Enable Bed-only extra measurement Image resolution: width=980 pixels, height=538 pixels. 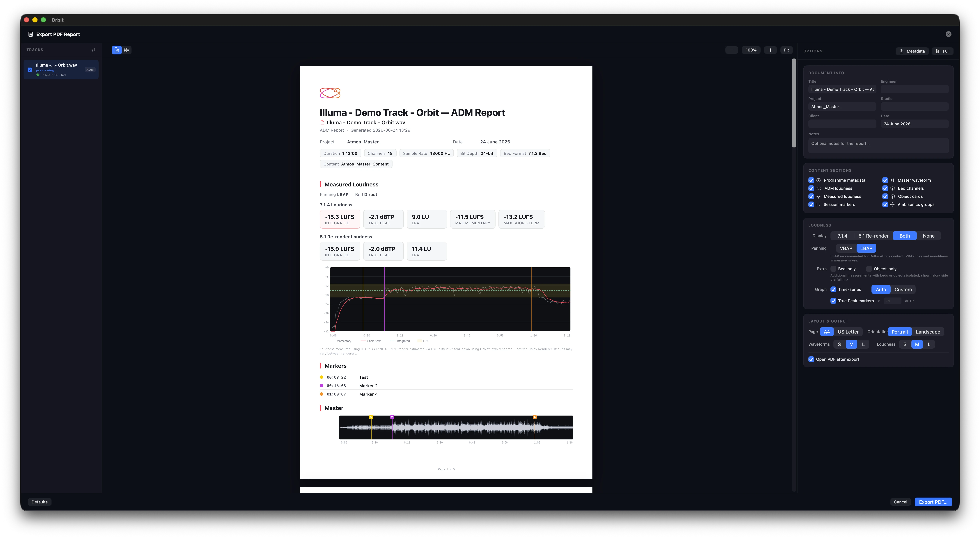coord(833,269)
